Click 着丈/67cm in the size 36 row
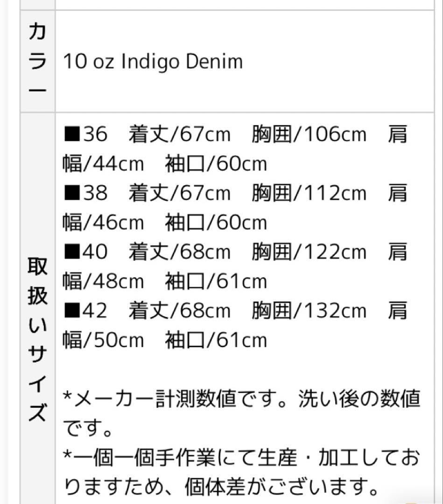Image resolution: width=443 pixels, height=504 pixels. tap(180, 135)
